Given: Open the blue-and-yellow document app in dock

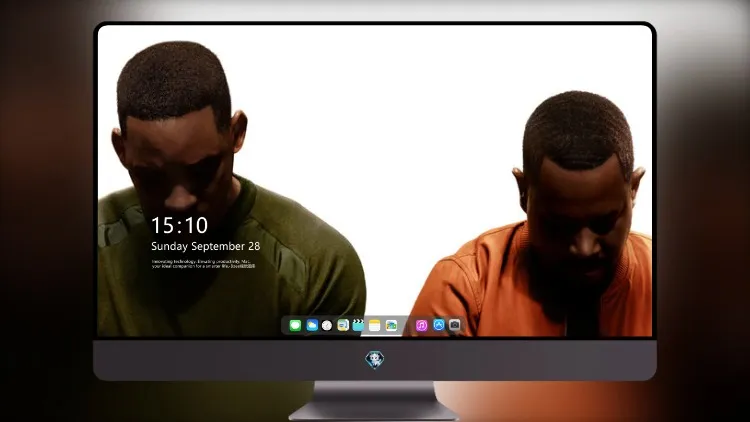Looking at the screenshot, I should pos(343,325).
